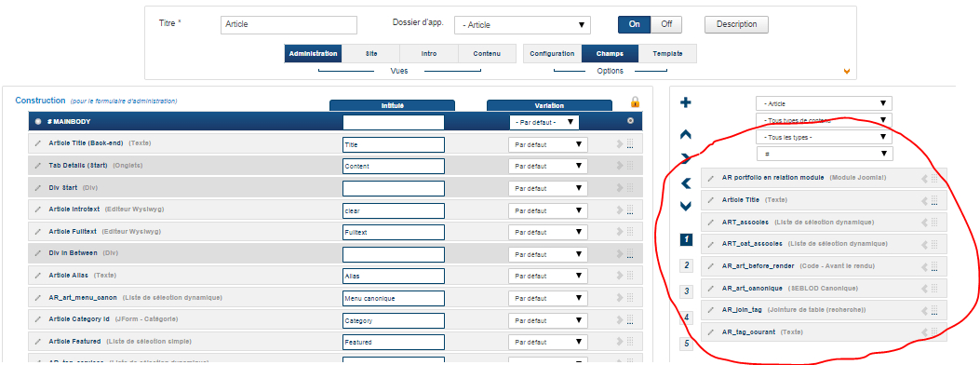The height and width of the screenshot is (365, 980).
Task: Open the Template options tab
Action: tap(667, 54)
